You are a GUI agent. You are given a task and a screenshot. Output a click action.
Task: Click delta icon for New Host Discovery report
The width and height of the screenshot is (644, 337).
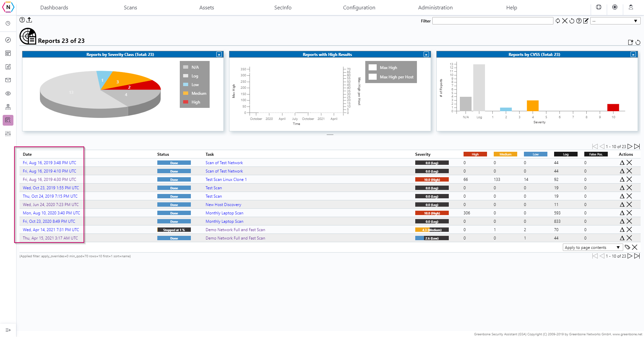click(x=622, y=204)
